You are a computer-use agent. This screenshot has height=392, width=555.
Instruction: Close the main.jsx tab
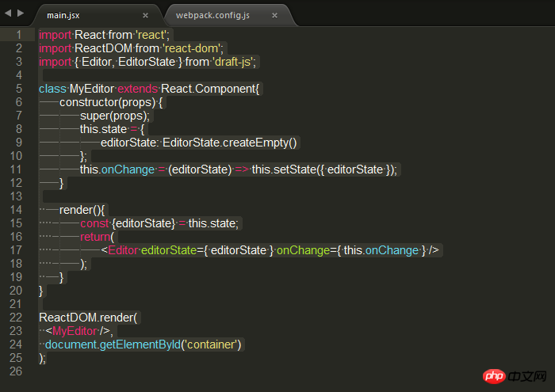145,15
